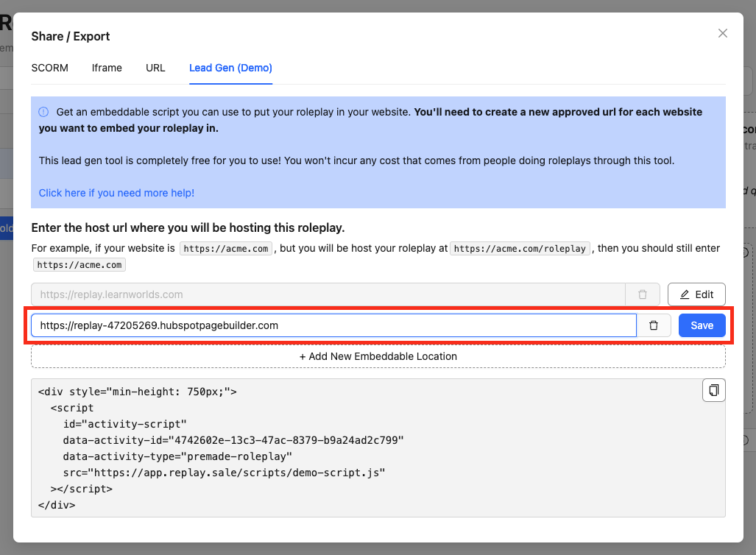The height and width of the screenshot is (555, 756).
Task: Save the hubspotpagebuilder embeddable URL
Action: 702,325
